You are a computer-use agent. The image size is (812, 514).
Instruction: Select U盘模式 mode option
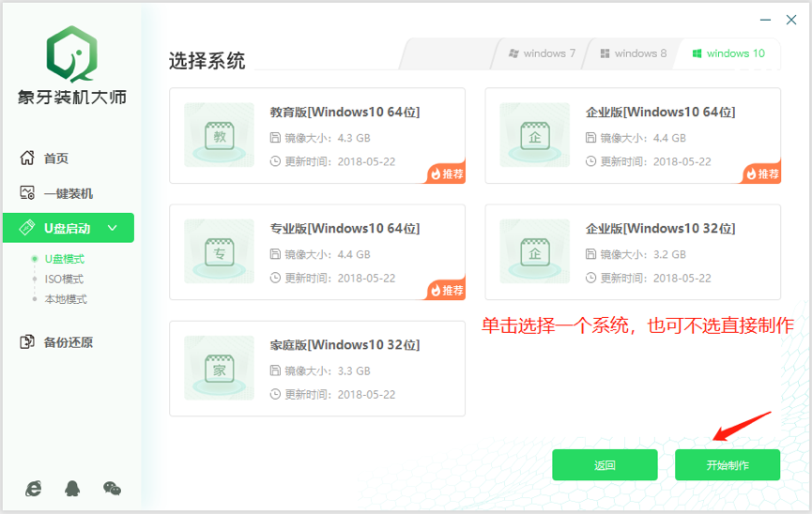pyautogui.click(x=64, y=259)
